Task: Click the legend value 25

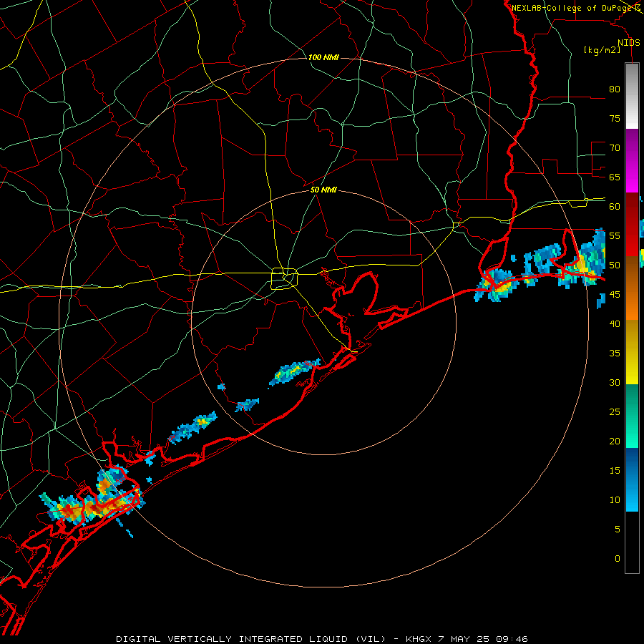Action: [x=615, y=411]
